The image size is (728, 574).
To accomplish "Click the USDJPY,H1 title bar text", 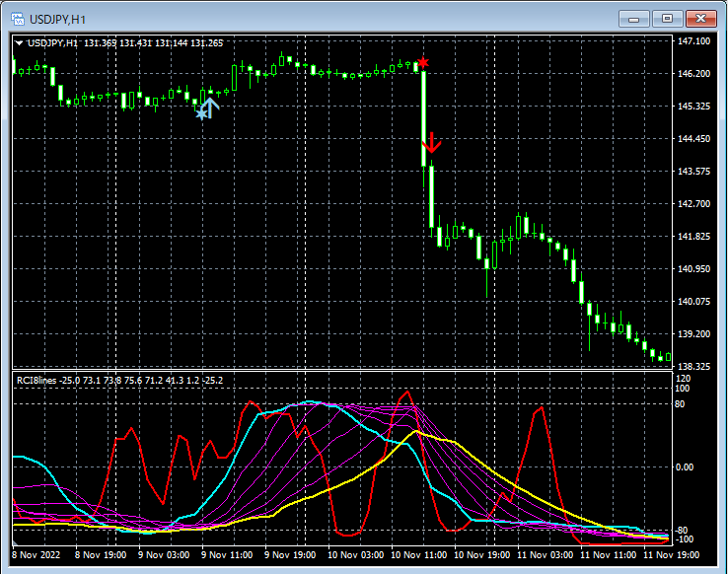I will [x=56, y=18].
